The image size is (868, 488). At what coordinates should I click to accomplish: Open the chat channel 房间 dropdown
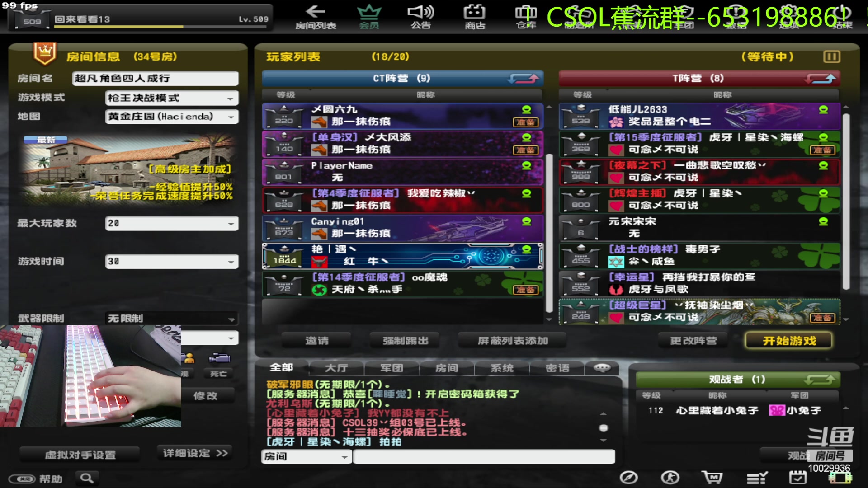(306, 456)
